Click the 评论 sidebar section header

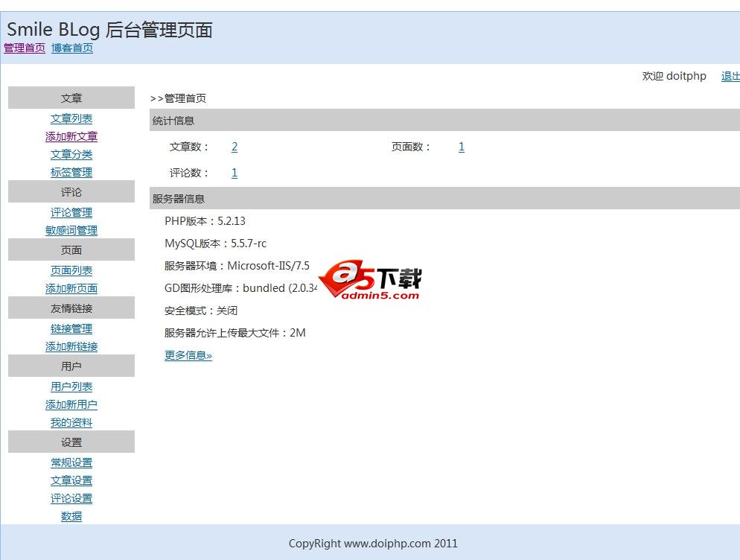pos(71,191)
